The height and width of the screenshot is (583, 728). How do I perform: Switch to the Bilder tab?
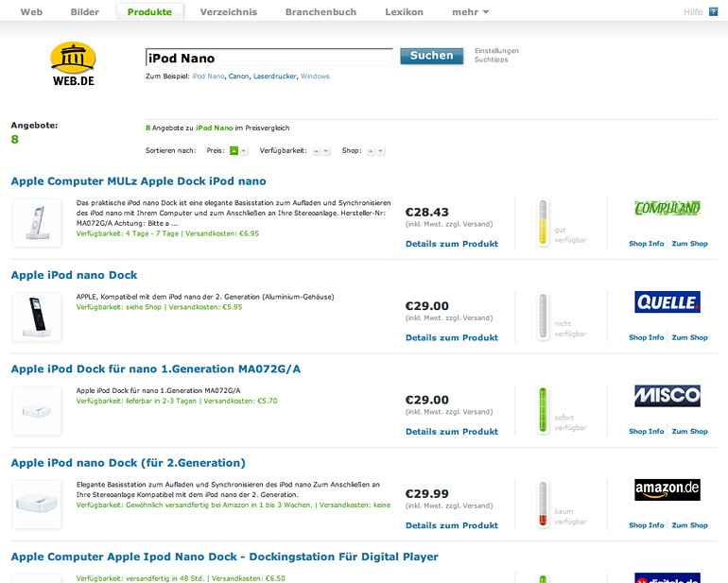(84, 12)
